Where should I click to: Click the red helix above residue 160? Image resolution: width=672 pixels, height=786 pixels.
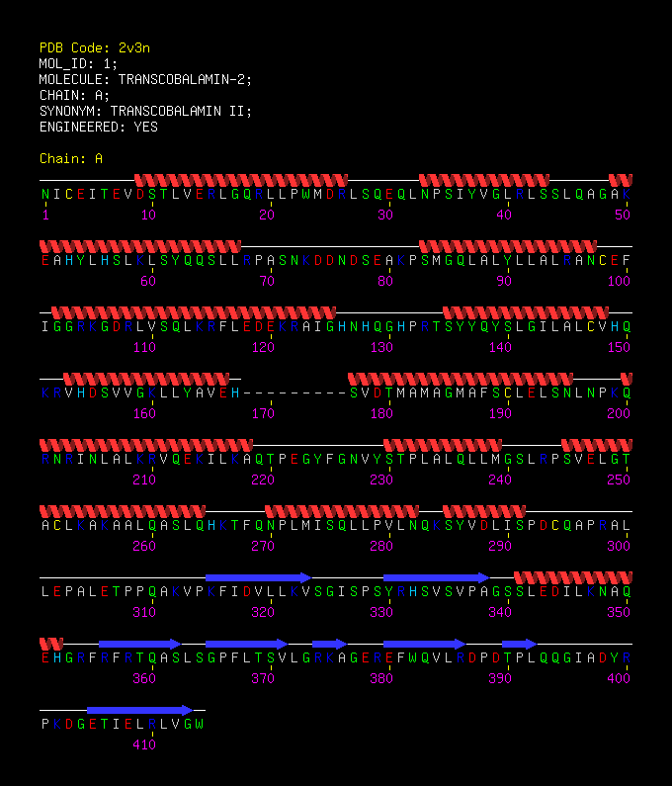(146, 379)
